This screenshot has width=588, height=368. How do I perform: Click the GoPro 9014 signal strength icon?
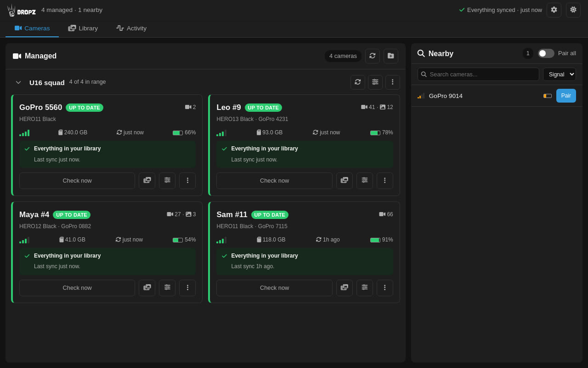(x=421, y=96)
